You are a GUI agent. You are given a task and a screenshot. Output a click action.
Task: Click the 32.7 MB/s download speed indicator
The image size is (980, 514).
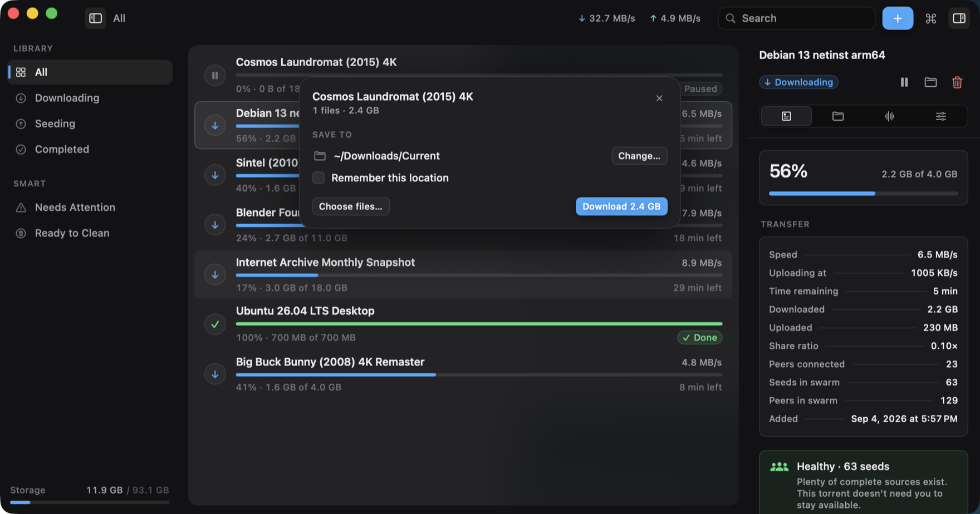[x=606, y=18]
